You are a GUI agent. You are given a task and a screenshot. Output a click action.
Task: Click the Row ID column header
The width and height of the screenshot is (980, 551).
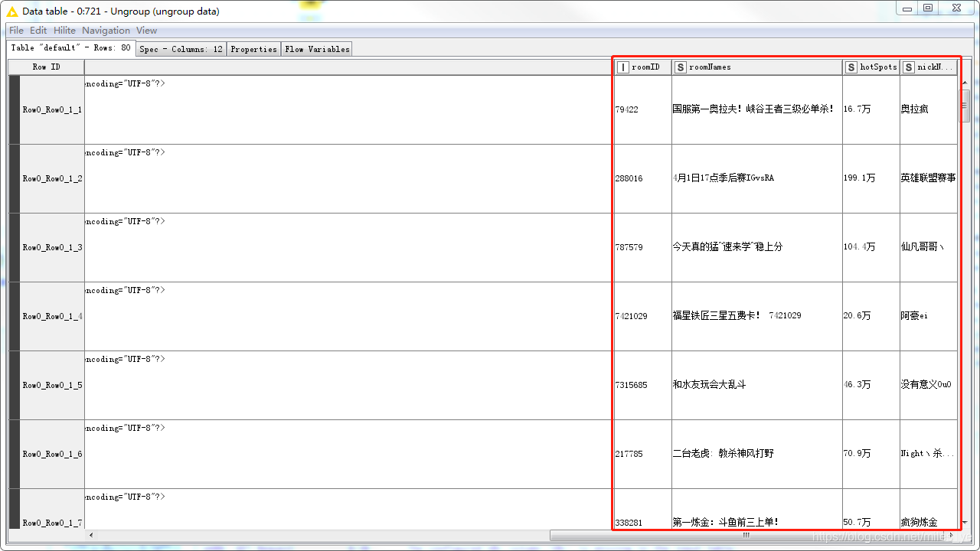click(x=46, y=67)
